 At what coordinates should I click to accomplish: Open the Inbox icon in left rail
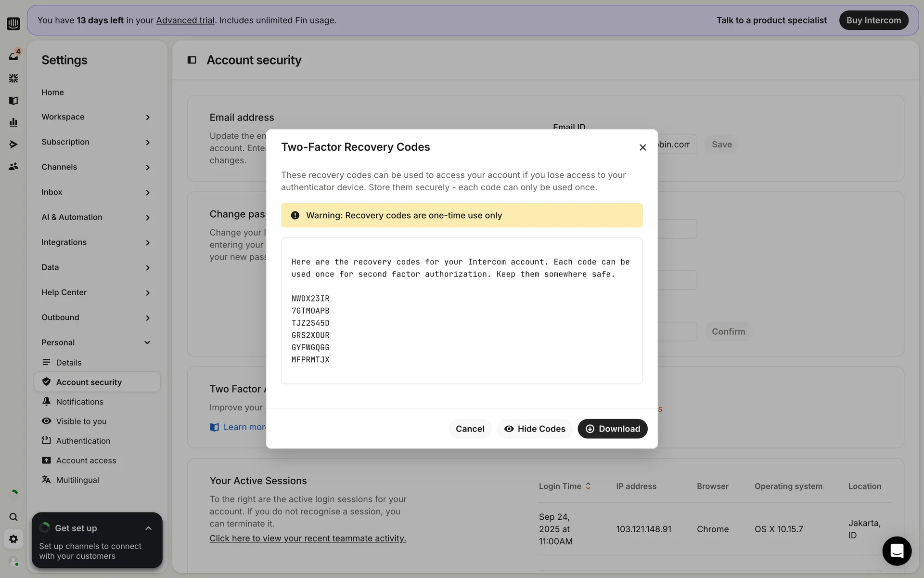click(13, 56)
